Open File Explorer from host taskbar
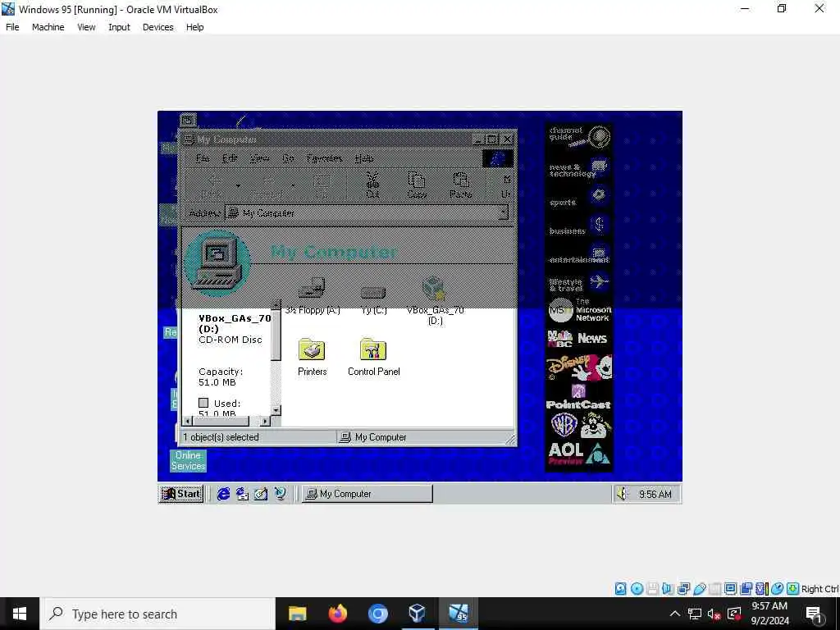The height and width of the screenshot is (630, 840). click(297, 614)
